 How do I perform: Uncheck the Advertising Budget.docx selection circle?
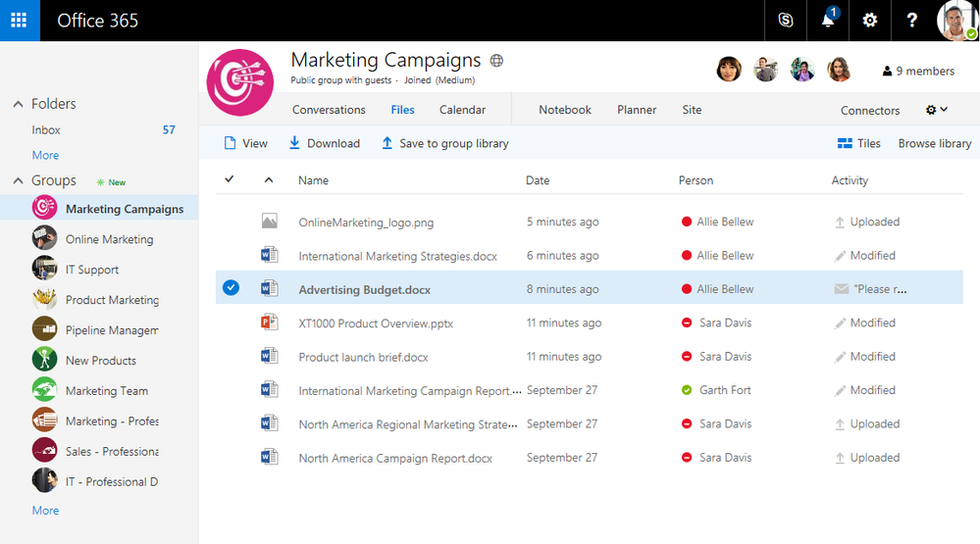[x=231, y=287]
